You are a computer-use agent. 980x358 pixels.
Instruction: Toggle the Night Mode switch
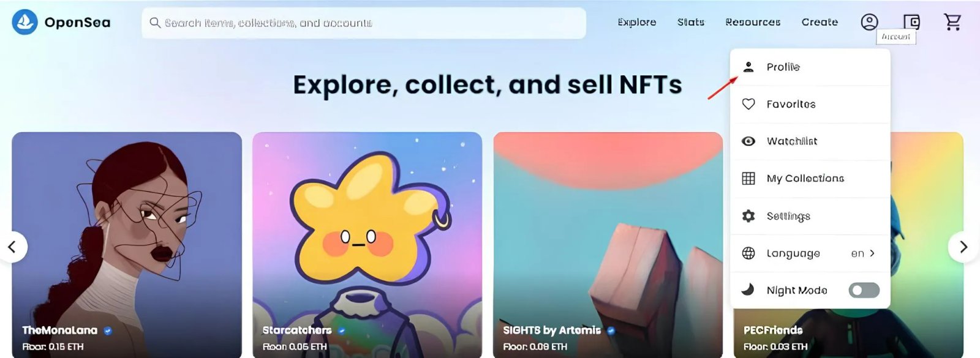coord(864,290)
